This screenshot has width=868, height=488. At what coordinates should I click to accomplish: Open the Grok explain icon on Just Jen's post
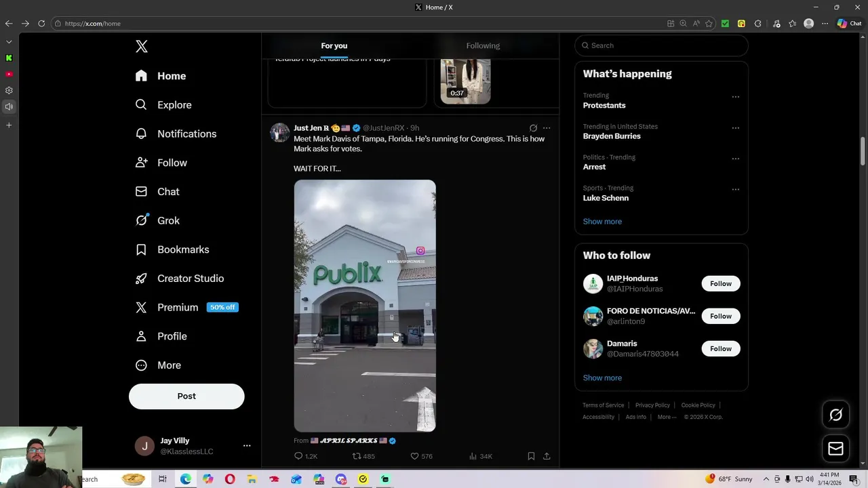[x=533, y=128]
